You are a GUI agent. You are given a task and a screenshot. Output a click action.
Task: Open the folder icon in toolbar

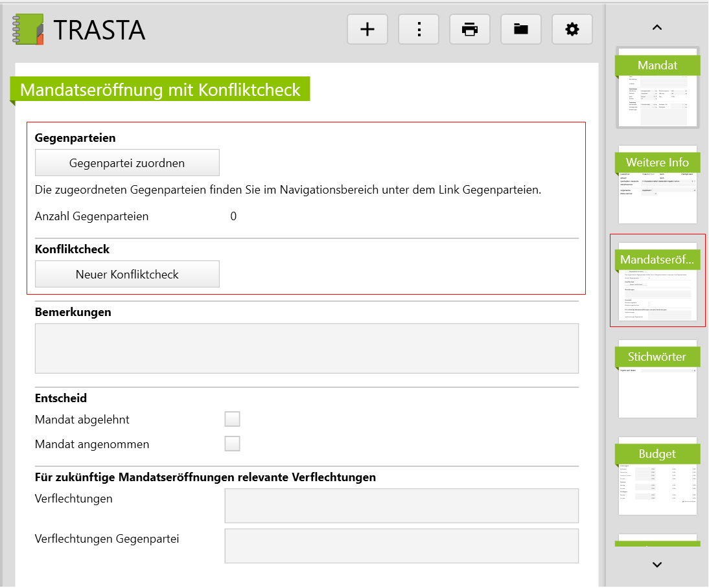(521, 29)
